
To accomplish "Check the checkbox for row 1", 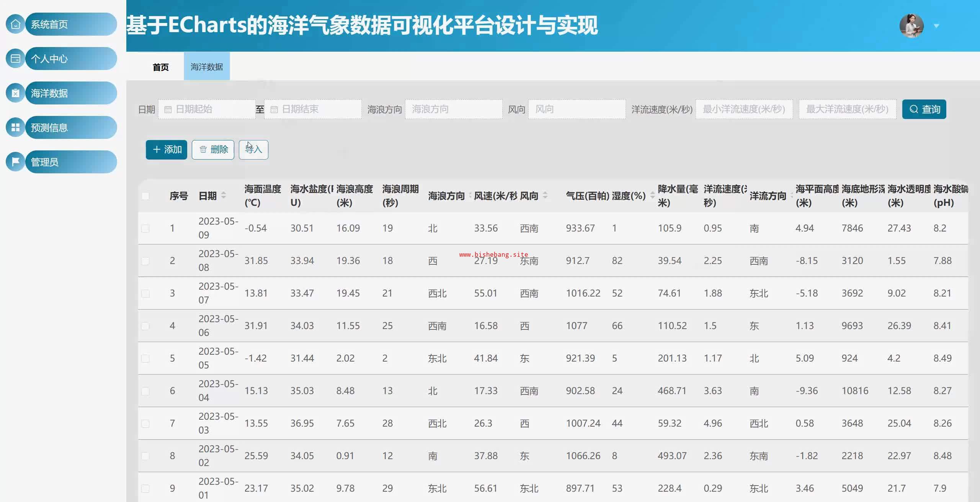I will 145,228.
